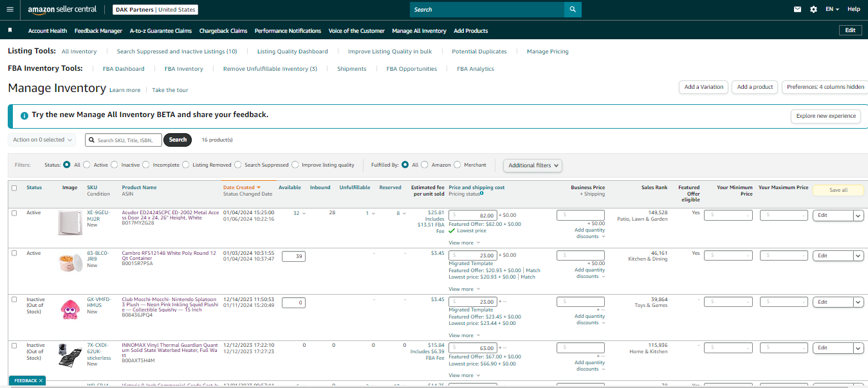Sort by the Date Created column arrow
868x388 pixels.
(x=259, y=187)
